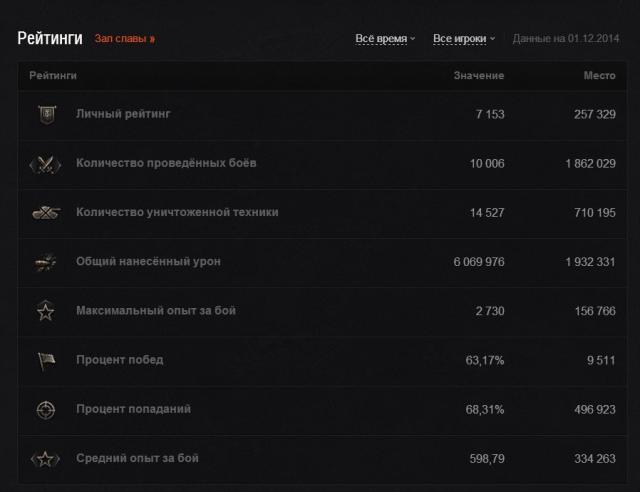The image size is (640, 492).
Task: Click the Личный рейтинг badge icon
Action: coord(45,114)
